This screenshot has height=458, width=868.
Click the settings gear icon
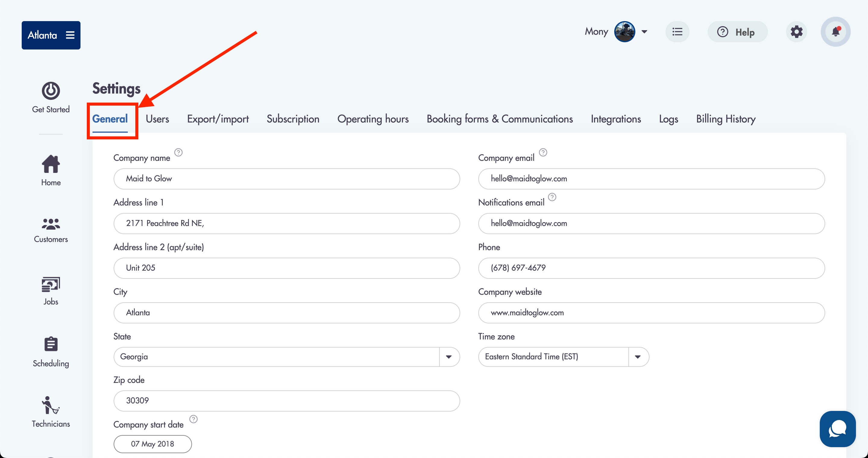pyautogui.click(x=797, y=32)
